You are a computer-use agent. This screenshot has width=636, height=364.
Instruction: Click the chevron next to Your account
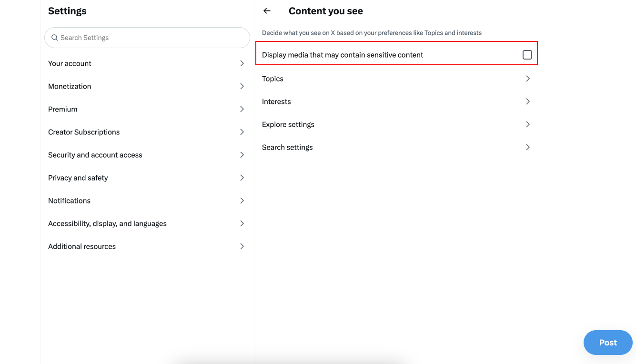tap(242, 63)
